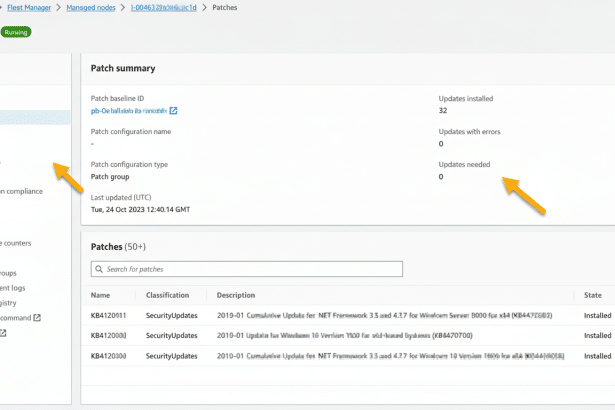615x410 pixels.
Task: Open the patch baseline ID link
Action: (129, 111)
